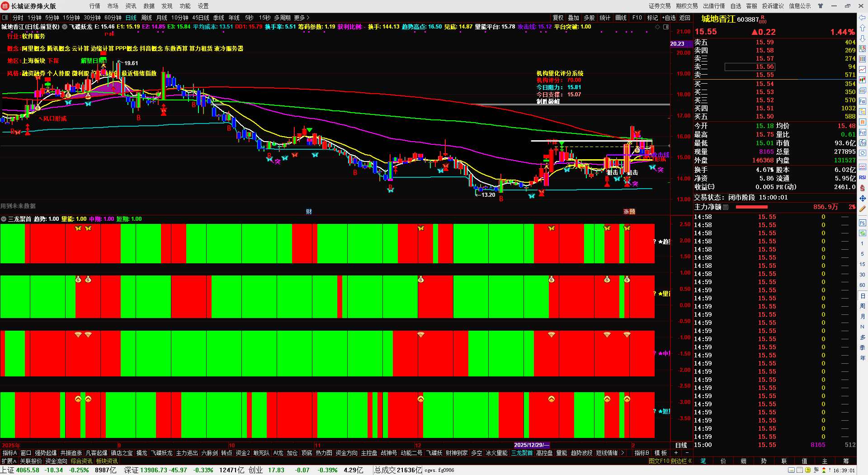Image resolution: width=868 pixels, height=475 pixels.
Task: Click the 2025/12/29 date marker on timeline
Action: coord(532,445)
